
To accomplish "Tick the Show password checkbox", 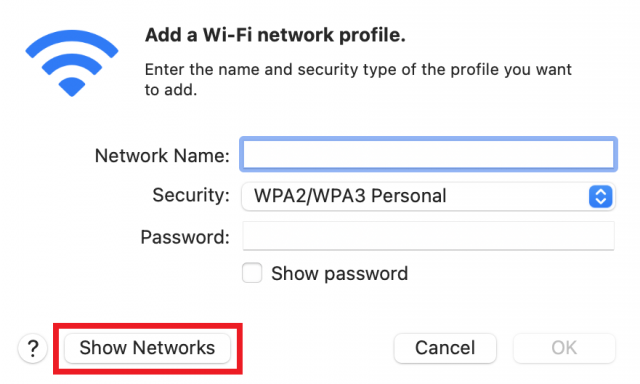I will (252, 273).
